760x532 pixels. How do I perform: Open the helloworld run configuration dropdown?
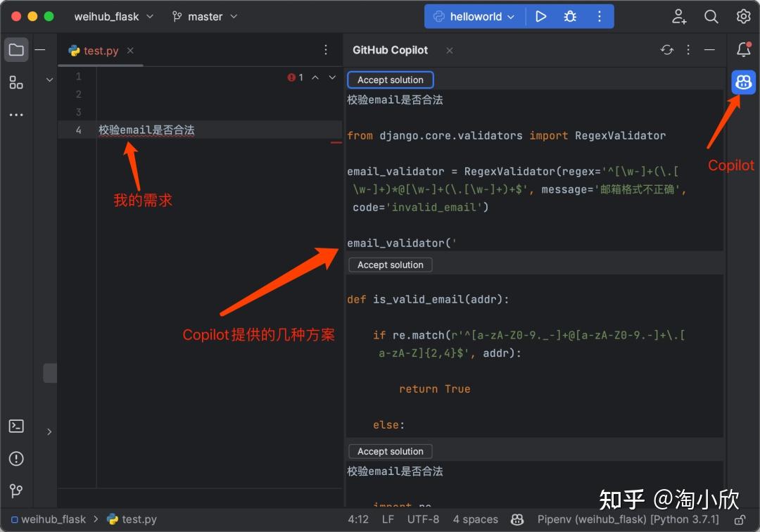coord(474,16)
